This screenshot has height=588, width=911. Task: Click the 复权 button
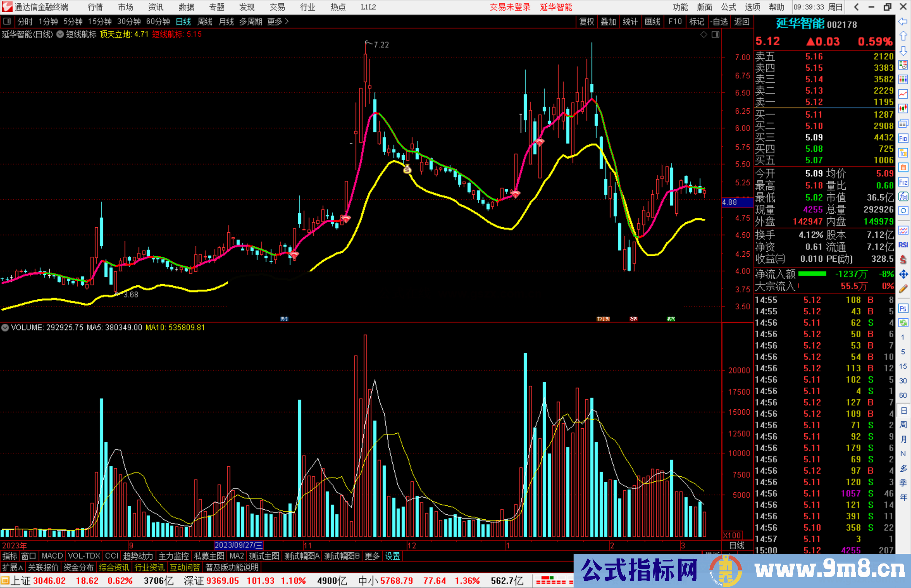coord(586,21)
